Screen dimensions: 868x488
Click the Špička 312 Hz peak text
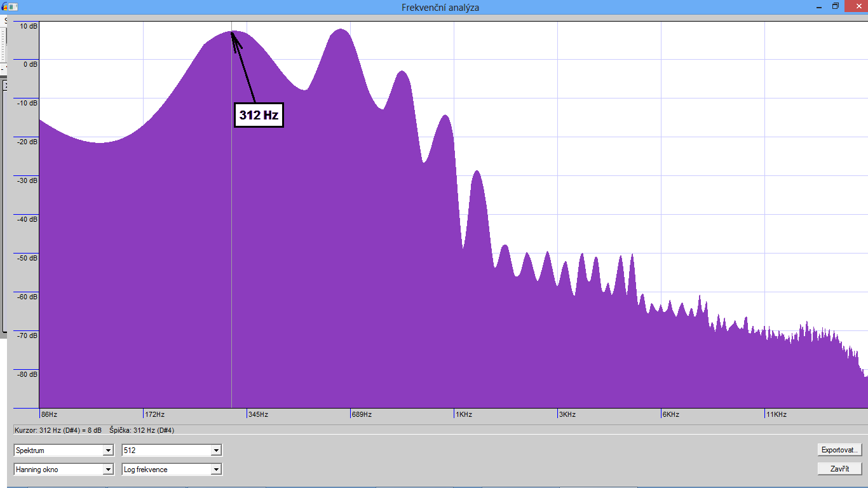[x=142, y=430]
